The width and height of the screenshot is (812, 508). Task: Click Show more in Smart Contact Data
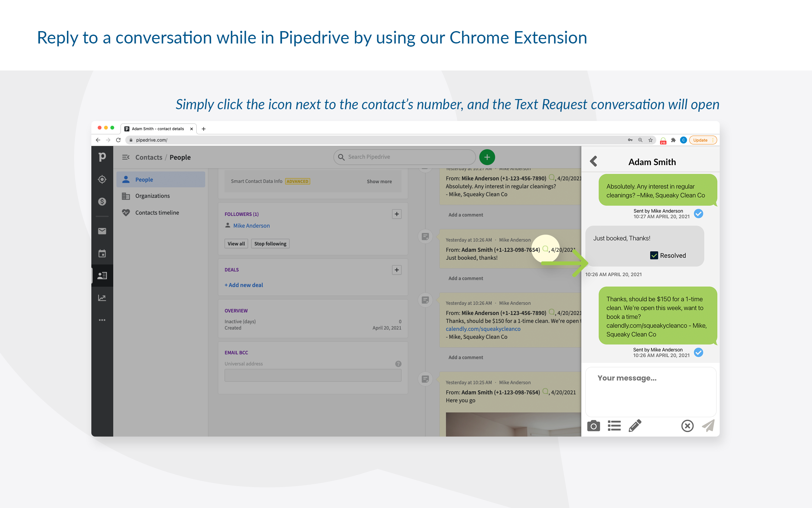coord(379,181)
